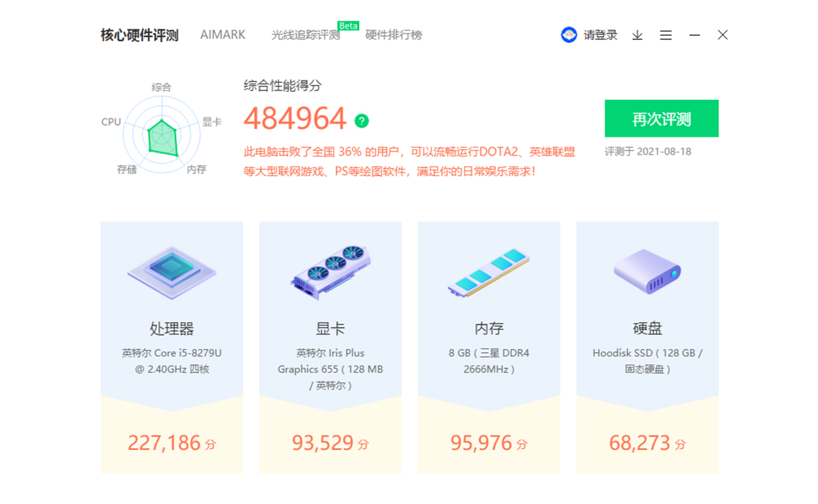The width and height of the screenshot is (818, 504).
Task: Click the overall score 484964
Action: coord(296,118)
